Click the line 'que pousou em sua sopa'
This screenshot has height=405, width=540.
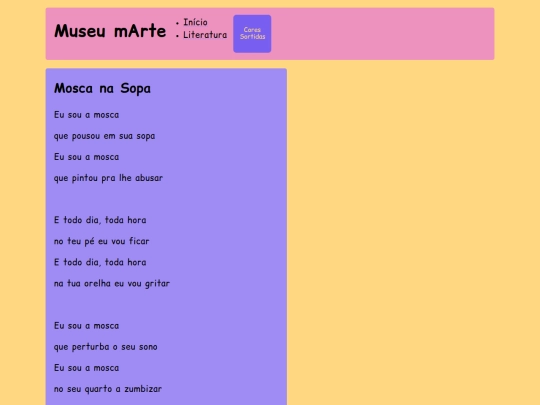pos(104,136)
